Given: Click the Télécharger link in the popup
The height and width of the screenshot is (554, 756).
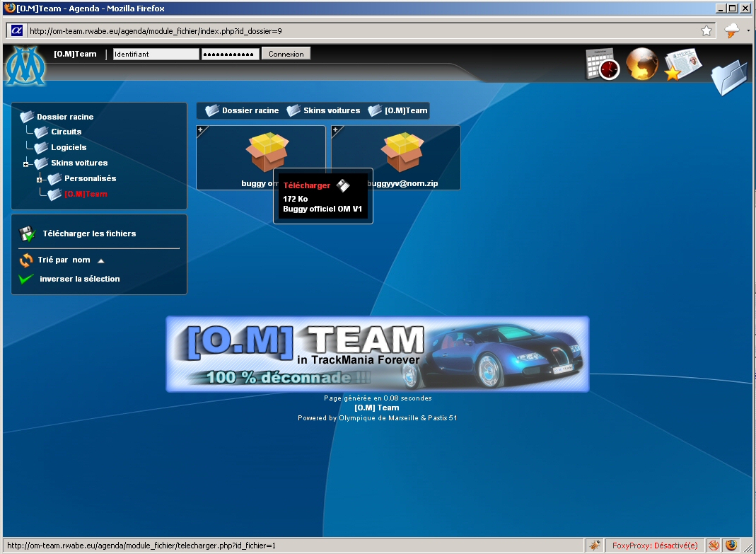Looking at the screenshot, I should coord(307,185).
